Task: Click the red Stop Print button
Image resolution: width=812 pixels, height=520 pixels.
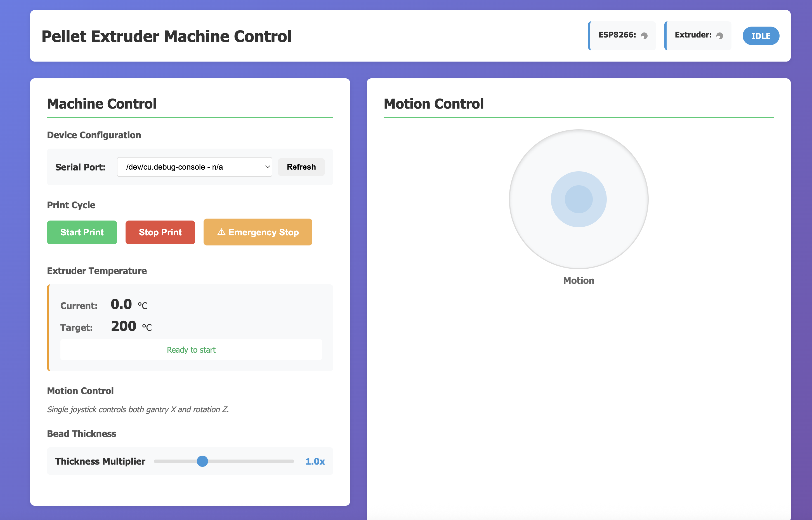Action: point(160,232)
